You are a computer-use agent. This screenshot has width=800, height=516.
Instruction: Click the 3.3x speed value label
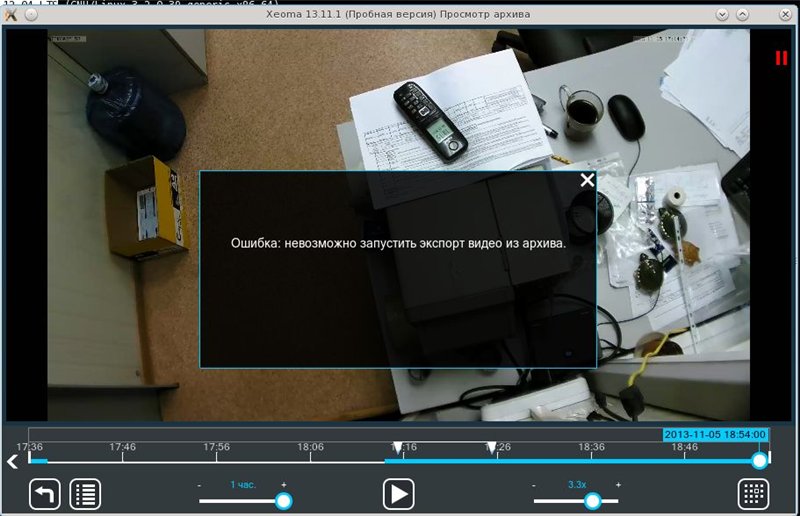pos(577,485)
